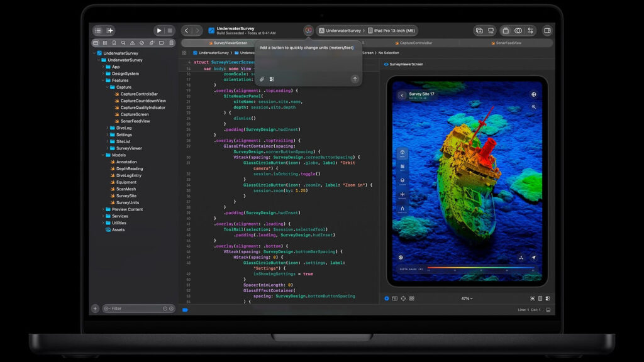The image size is (644, 362).
Task: Add a file with the plus button
Action: (x=95, y=309)
